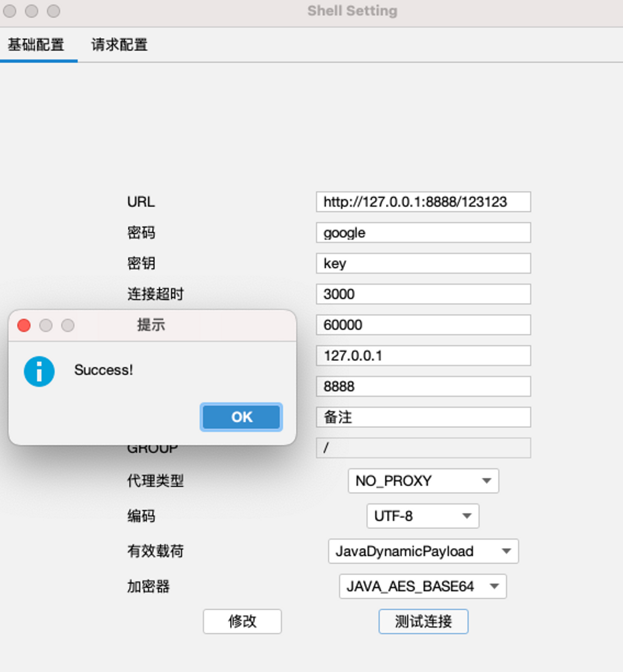Open the 加密器 JAVA_AES_BASE64 dropdown
Image resolution: width=623 pixels, height=672 pixels.
point(423,586)
